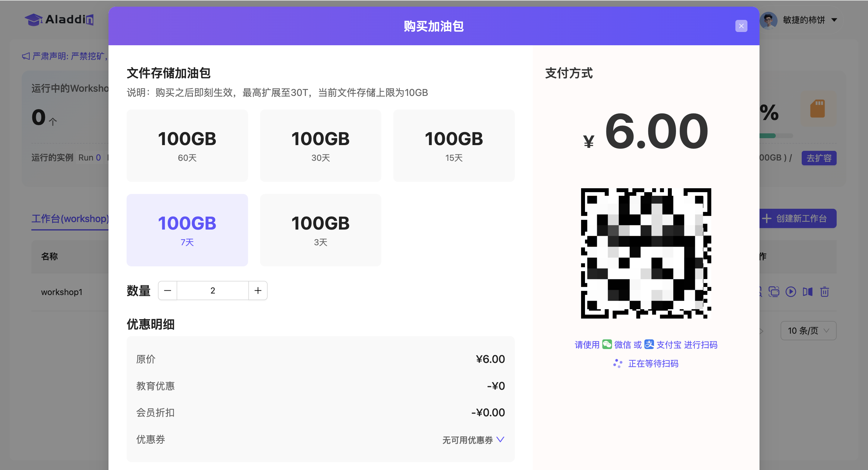The width and height of the screenshot is (868, 470).
Task: Close the 购买加油包 dialog
Action: pos(741,26)
